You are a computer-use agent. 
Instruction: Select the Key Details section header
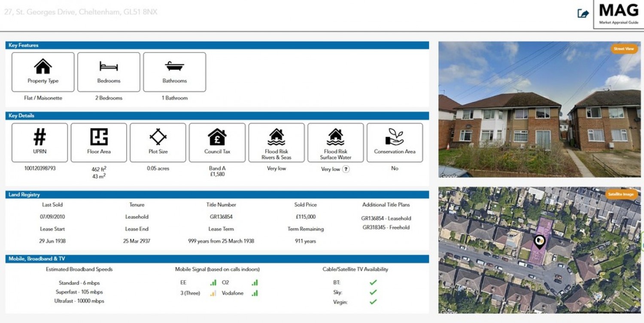click(217, 116)
